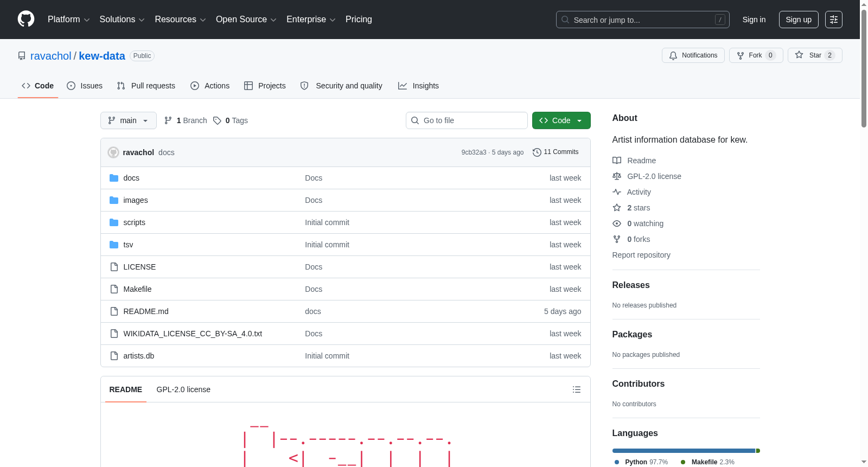Expand the Open Source menu
The image size is (868, 467).
click(x=246, y=20)
